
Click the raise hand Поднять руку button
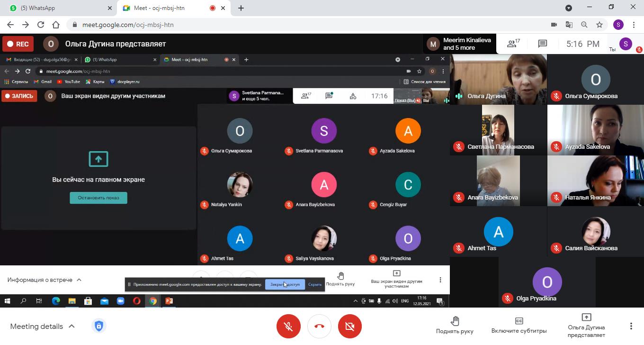tap(455, 326)
